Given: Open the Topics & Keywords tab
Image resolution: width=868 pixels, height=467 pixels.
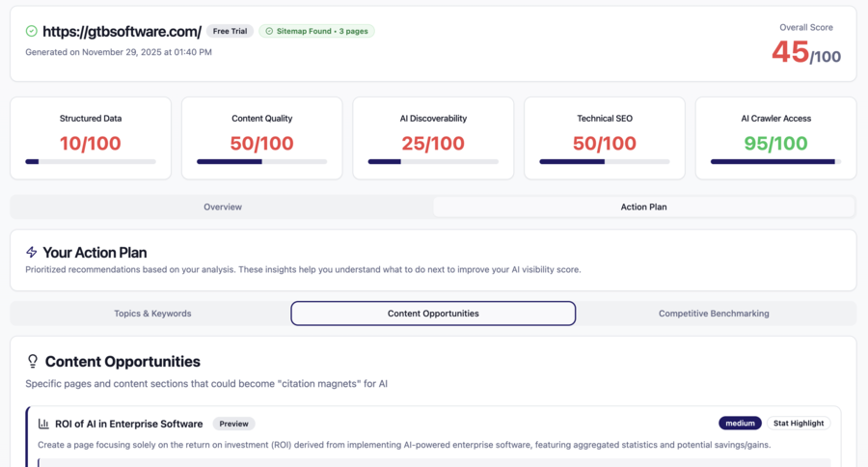Looking at the screenshot, I should (152, 314).
